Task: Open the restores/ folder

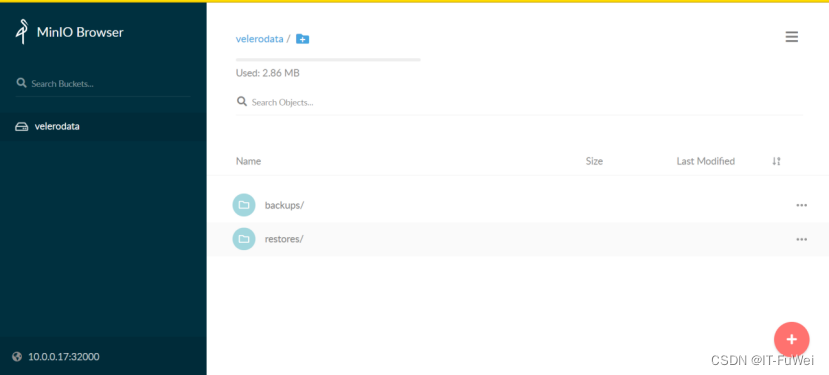Action: tap(284, 239)
